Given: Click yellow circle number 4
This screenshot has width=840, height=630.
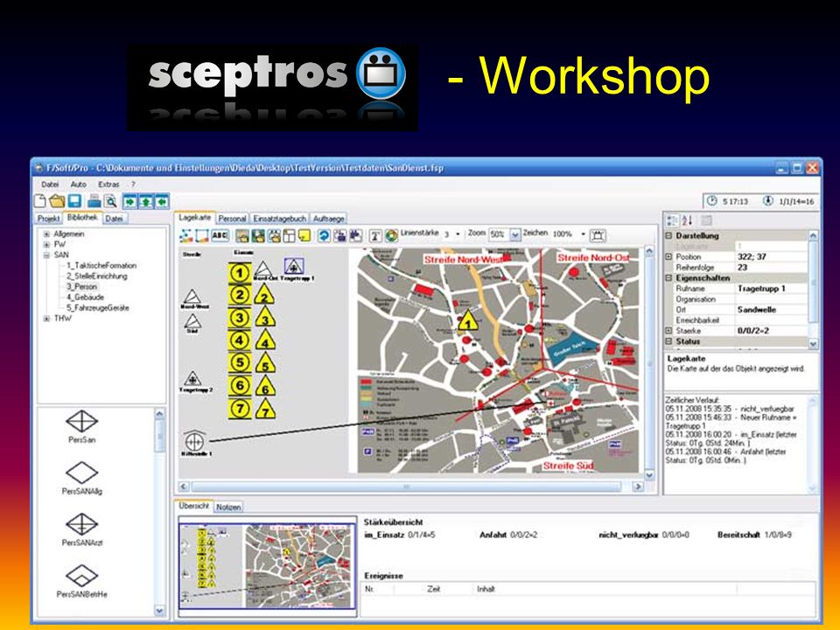Looking at the screenshot, I should [x=240, y=340].
